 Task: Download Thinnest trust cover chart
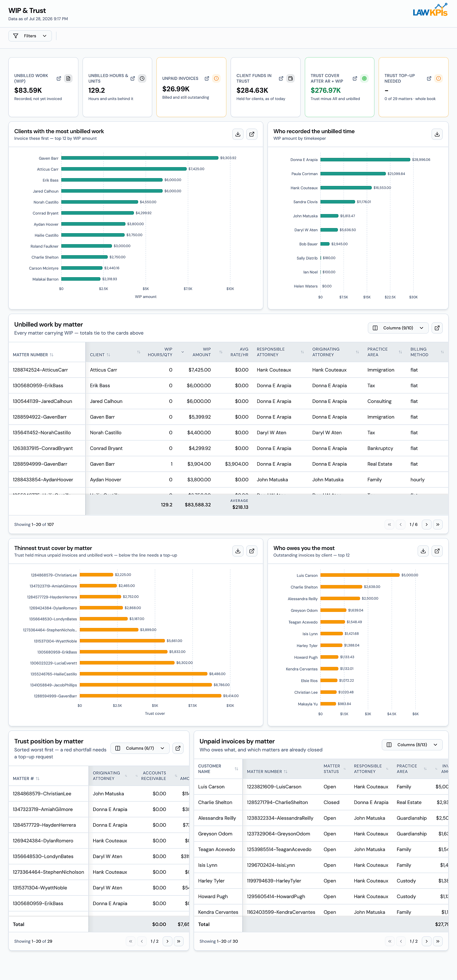(x=238, y=551)
